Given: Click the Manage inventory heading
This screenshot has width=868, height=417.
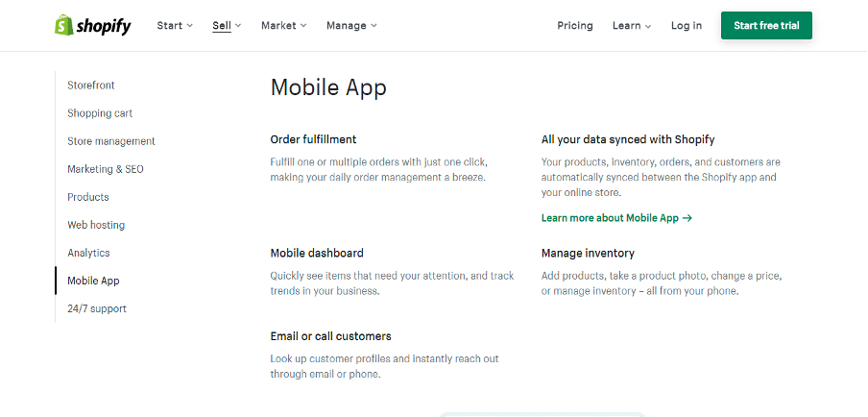Looking at the screenshot, I should coord(588,253).
